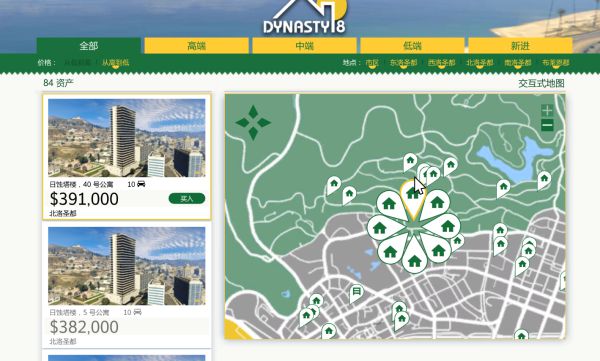600x361 pixels.
Task: Toggle the 西洛圣都 location filter
Action: pyautogui.click(x=442, y=63)
